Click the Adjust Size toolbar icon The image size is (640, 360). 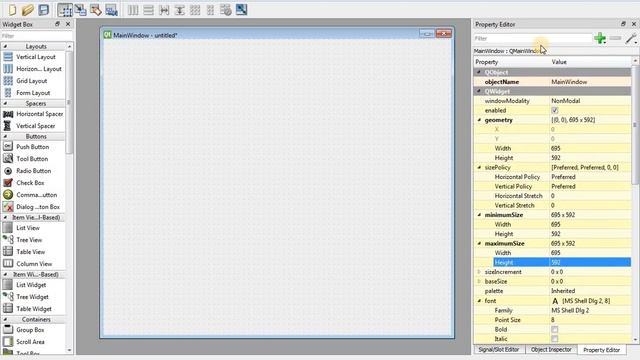coord(241,9)
